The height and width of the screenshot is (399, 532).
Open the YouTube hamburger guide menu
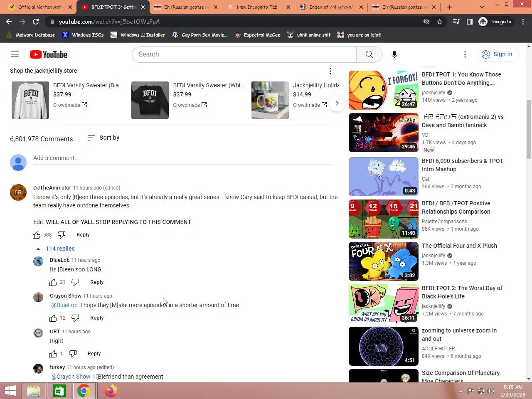coord(15,54)
